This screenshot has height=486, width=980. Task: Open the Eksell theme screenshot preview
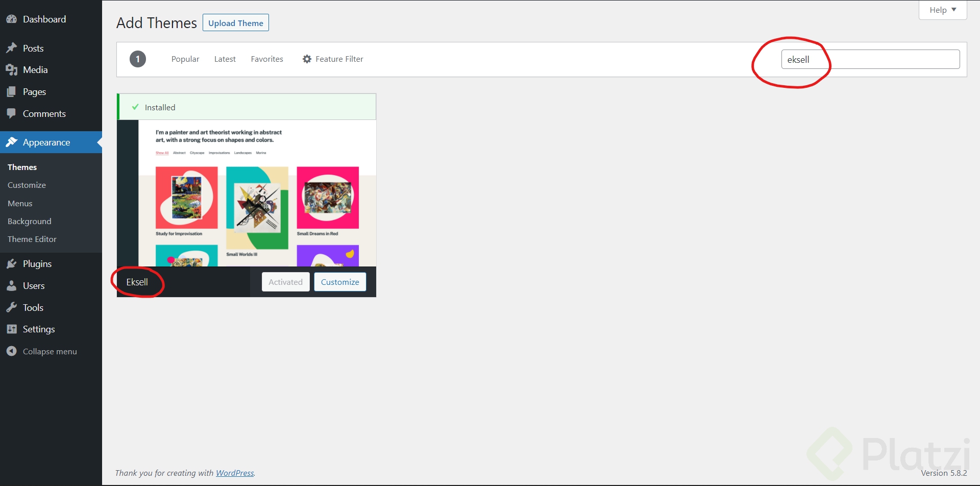[x=247, y=193]
